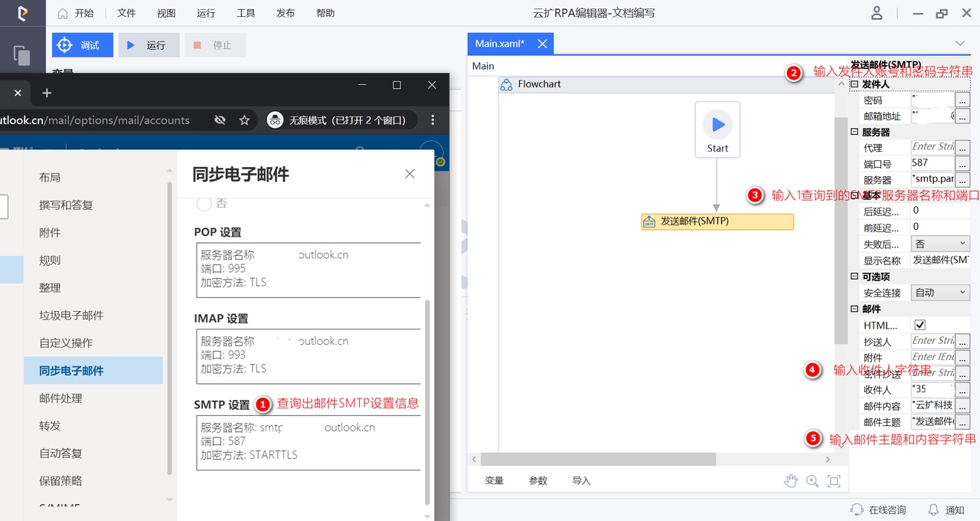Open the 运行 menu in menu bar
The image size is (980, 521).
[x=206, y=13]
